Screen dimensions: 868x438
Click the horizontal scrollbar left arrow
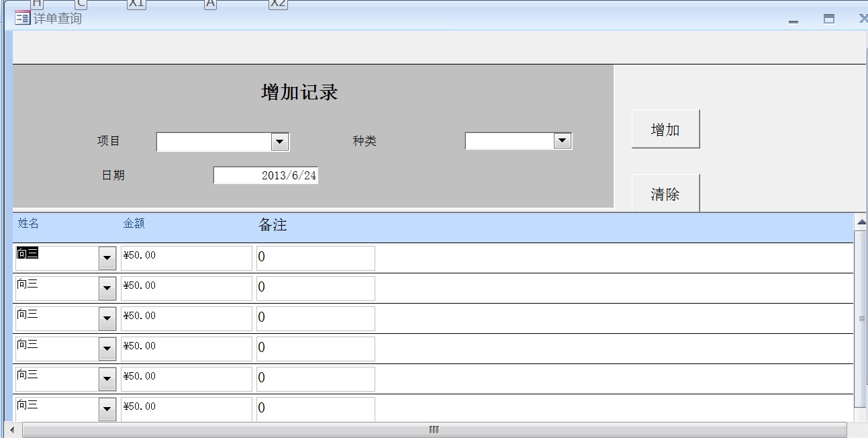[x=11, y=430]
